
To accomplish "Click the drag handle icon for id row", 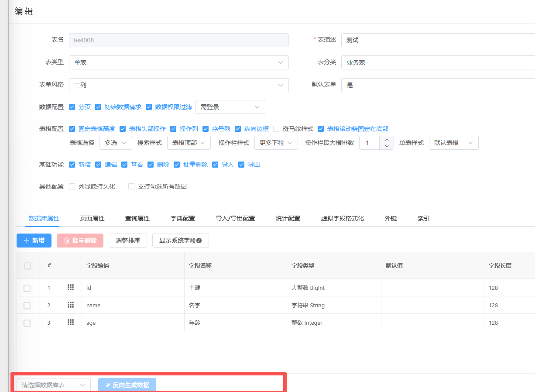I will (71, 287).
